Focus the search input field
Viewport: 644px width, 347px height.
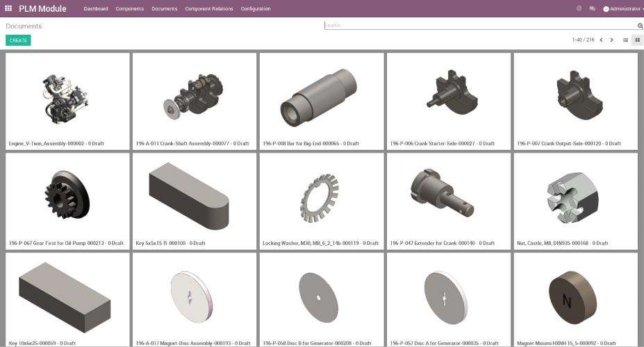[x=481, y=26]
